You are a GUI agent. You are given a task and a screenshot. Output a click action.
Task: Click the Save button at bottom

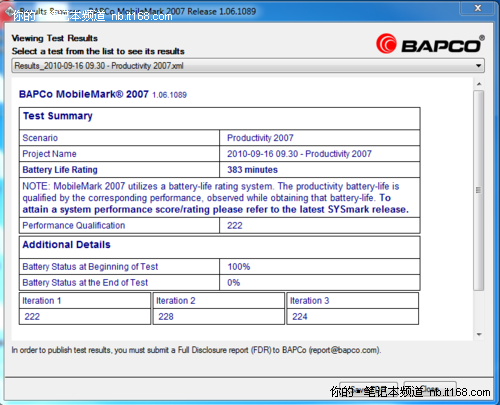point(368,389)
